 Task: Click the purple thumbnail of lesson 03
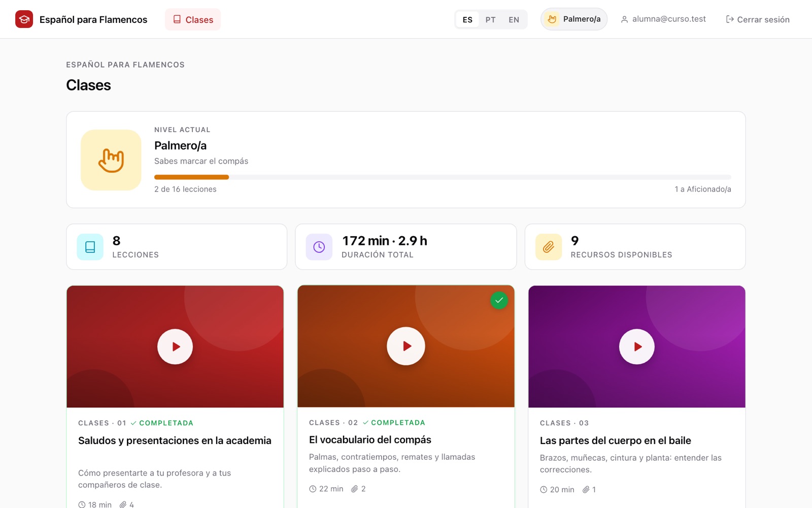point(637,346)
